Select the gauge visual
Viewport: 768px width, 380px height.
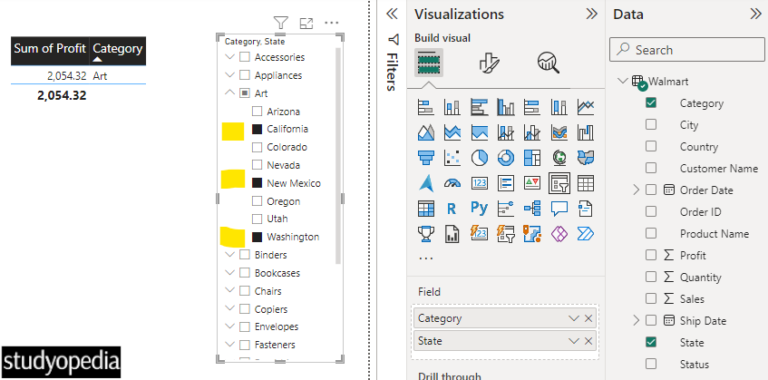point(452,183)
